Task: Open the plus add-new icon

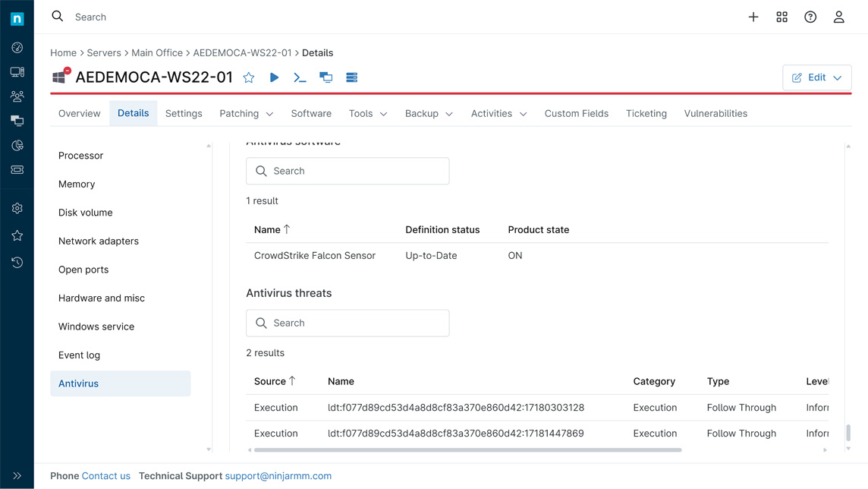Action: point(753,17)
